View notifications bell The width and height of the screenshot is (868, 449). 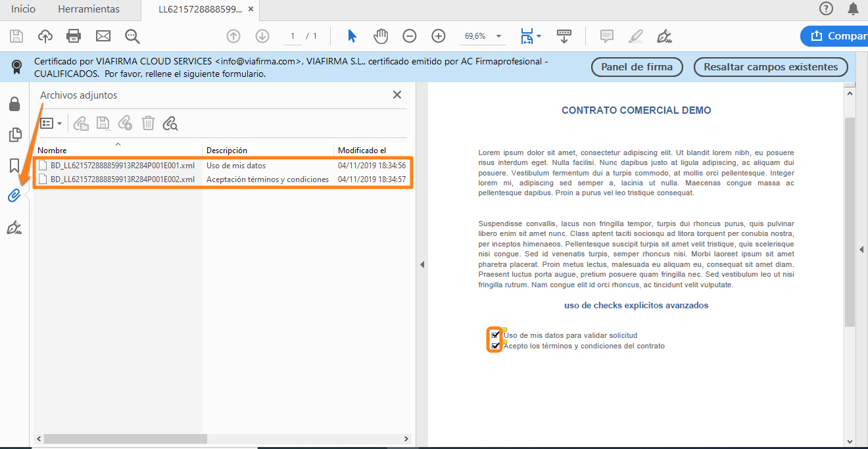(854, 9)
